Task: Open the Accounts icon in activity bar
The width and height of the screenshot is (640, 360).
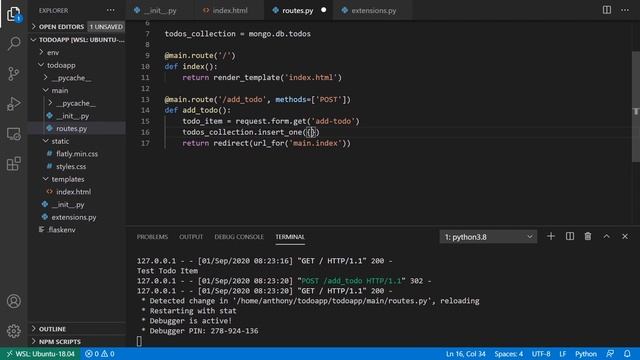Action: [x=13, y=301]
